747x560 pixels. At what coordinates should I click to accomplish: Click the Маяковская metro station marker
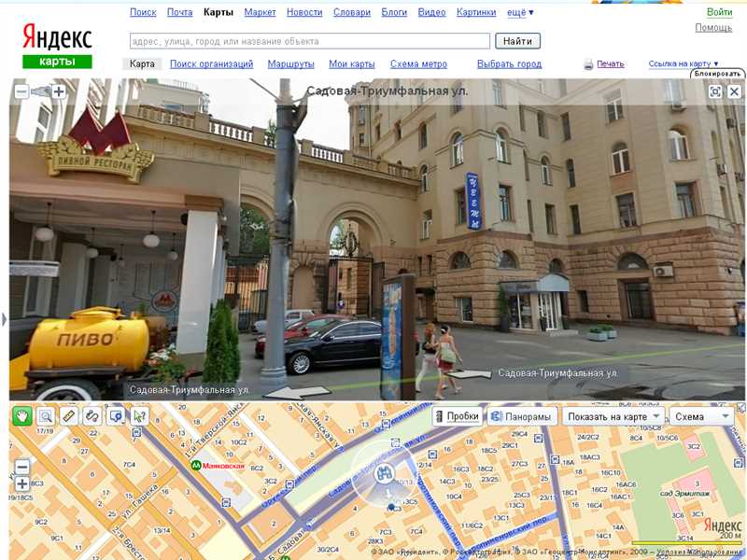click(x=196, y=466)
